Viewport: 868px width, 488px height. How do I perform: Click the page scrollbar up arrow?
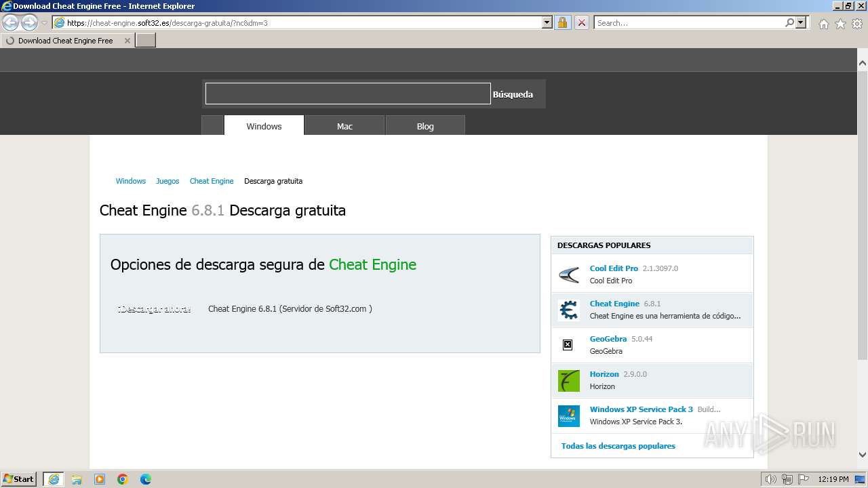click(862, 64)
